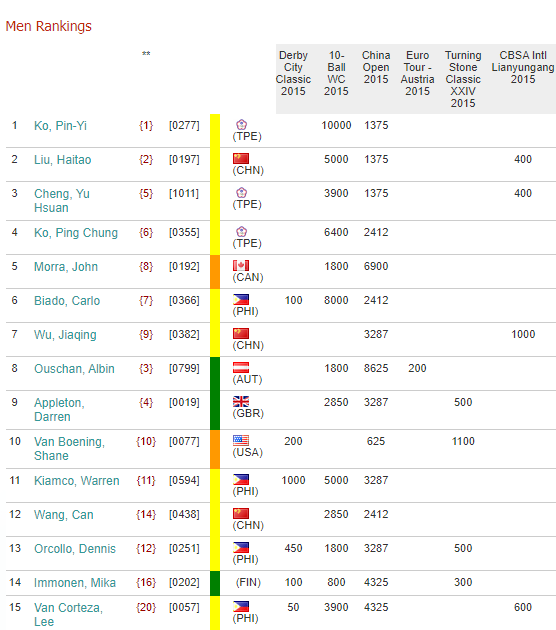Open player profile for Ko, Pin-Yi
The height and width of the screenshot is (630, 556).
point(60,126)
